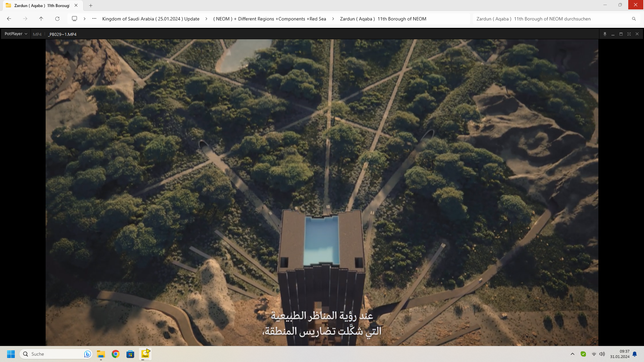
Task: Open the notifications bell
Action: click(635, 354)
